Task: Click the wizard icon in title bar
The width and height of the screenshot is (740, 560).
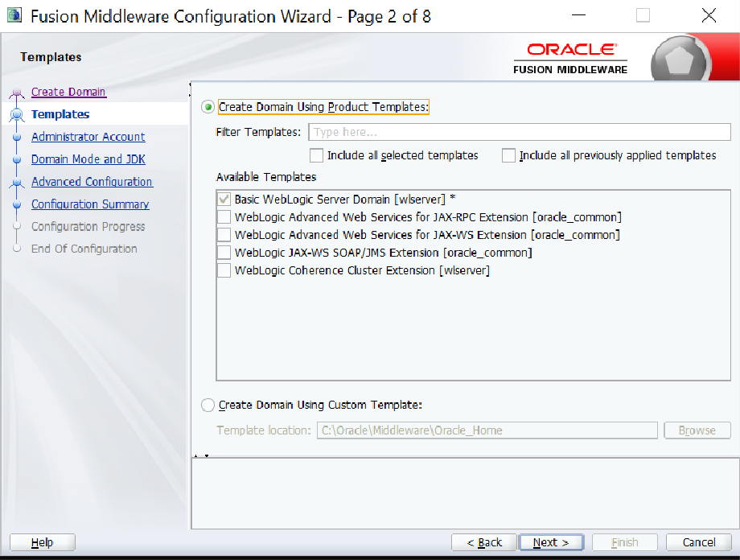Action: 14,16
